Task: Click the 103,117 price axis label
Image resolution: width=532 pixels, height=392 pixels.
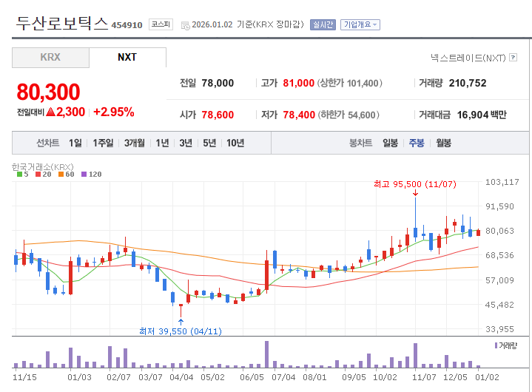Action: click(502, 182)
